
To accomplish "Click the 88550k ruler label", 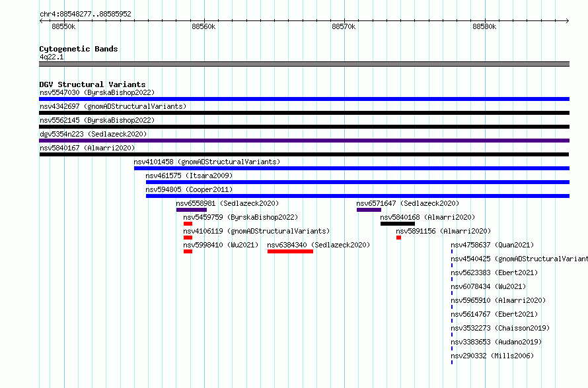I will [63, 26].
